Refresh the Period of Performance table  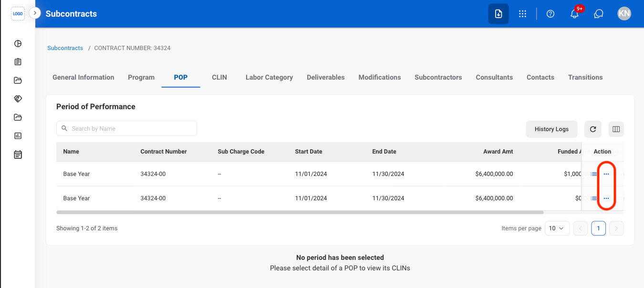coord(593,129)
